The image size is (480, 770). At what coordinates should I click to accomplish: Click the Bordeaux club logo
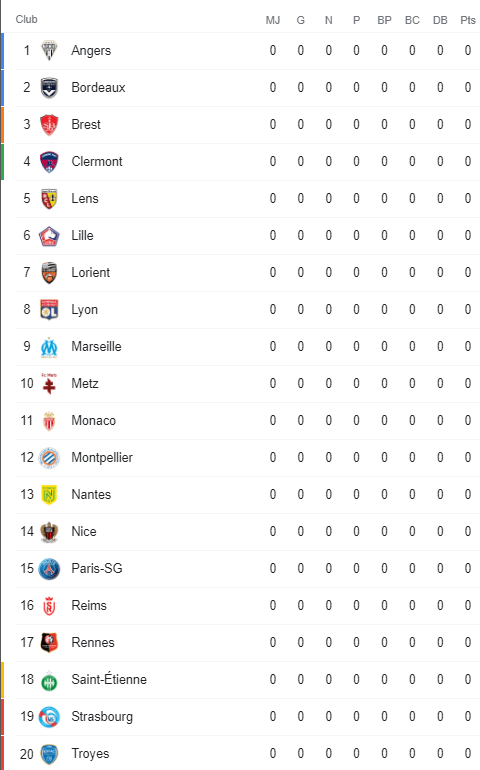click(49, 88)
